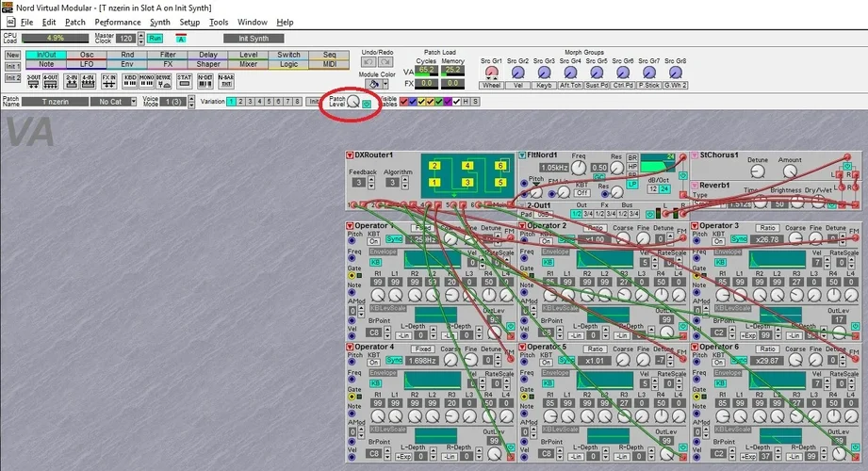Open the Module Color paint bucket

(x=372, y=83)
